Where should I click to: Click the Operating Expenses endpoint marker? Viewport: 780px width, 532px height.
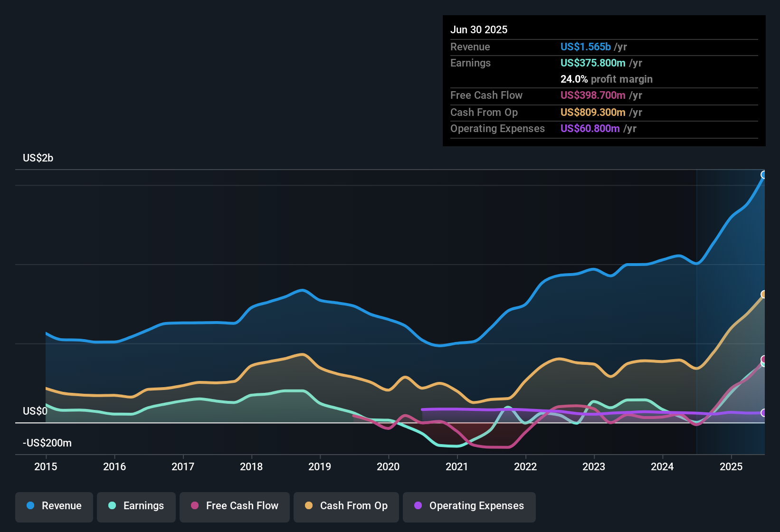(x=764, y=413)
